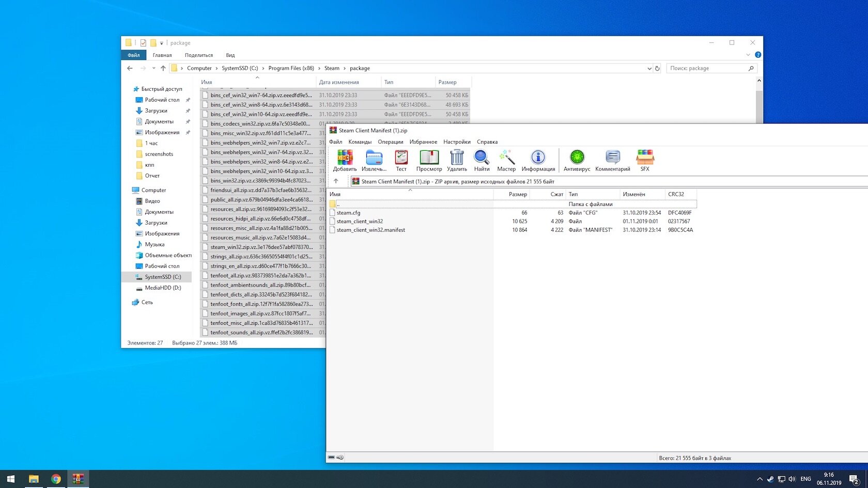Click the Explorer back arrow

pos(130,68)
